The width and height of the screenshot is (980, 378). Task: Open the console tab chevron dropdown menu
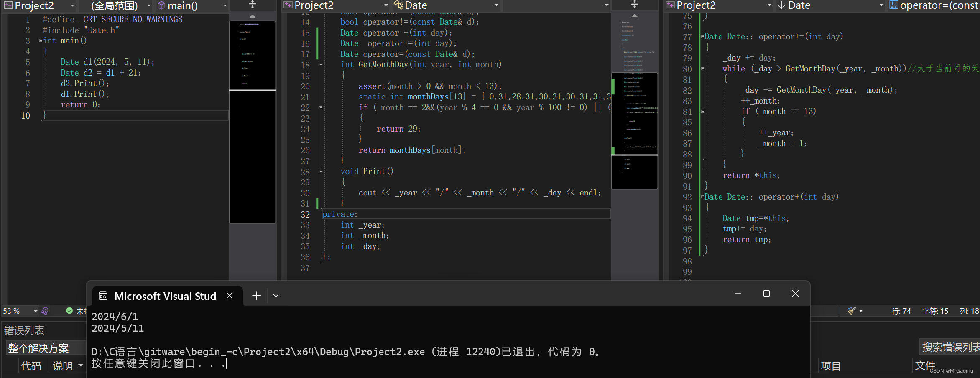[276, 296]
